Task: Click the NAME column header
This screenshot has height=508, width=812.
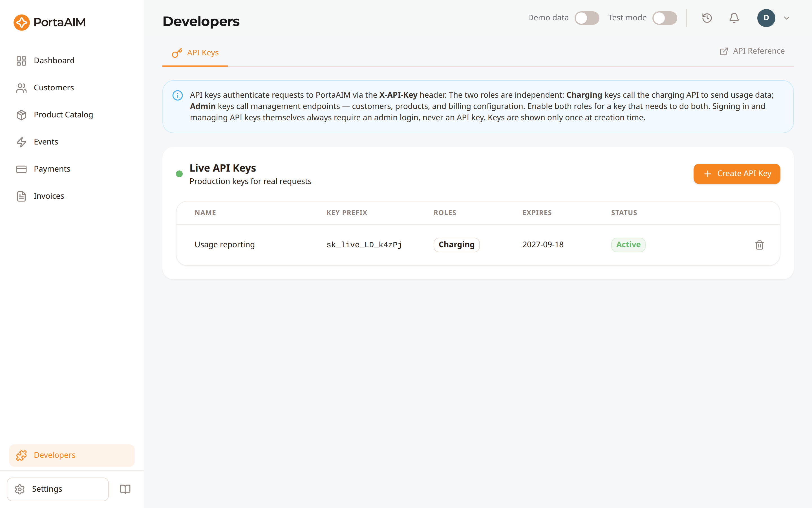Action: click(205, 213)
